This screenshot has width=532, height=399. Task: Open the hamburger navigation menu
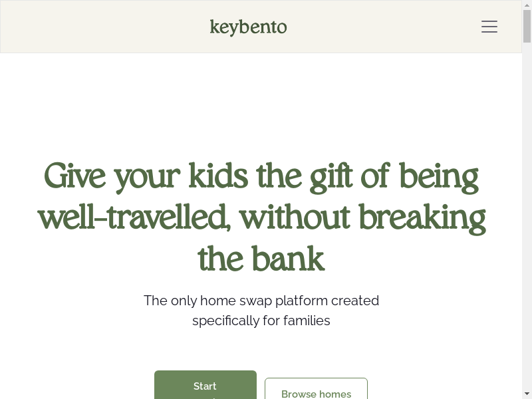tap(489, 27)
